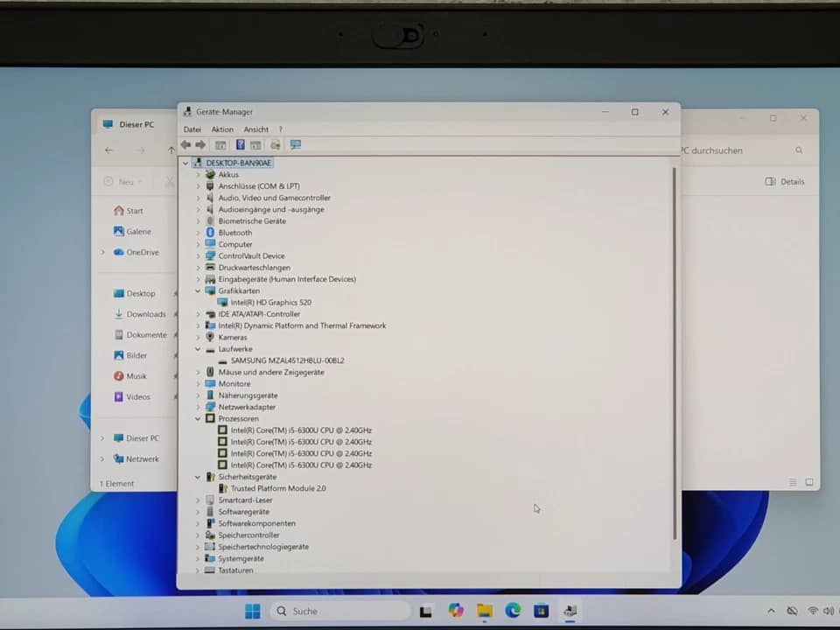840x630 pixels.
Task: Open Start in Explorer sidebar
Action: coord(129,211)
